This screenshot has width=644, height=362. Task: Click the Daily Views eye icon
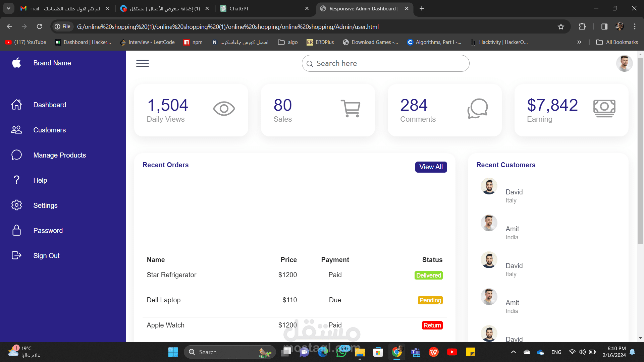tap(224, 108)
